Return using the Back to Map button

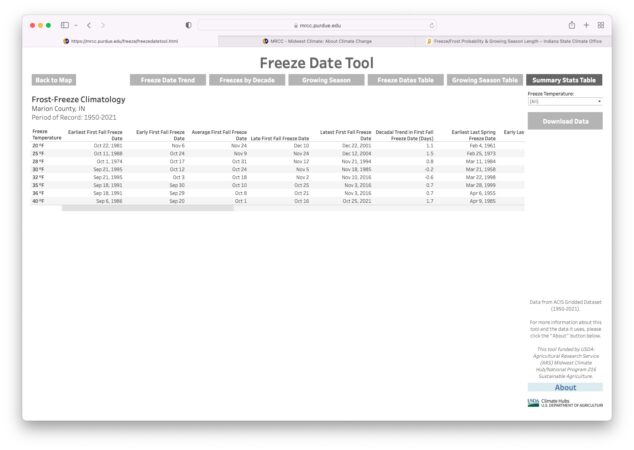point(54,80)
